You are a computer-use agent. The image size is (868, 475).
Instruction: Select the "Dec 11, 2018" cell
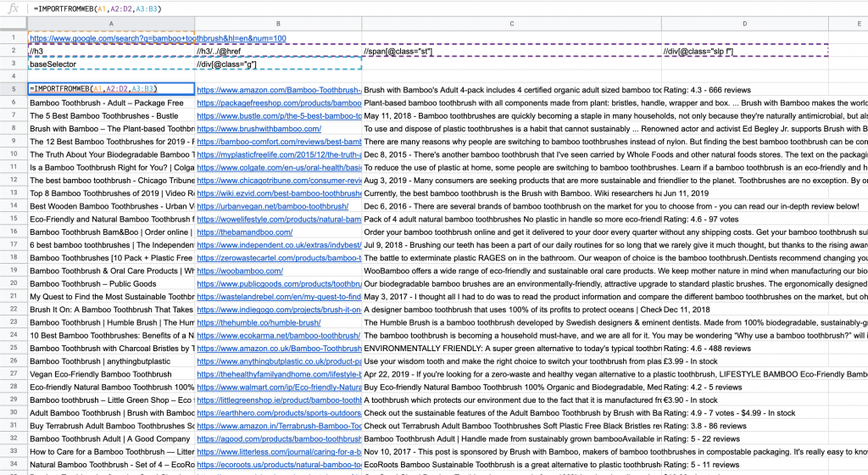744,310
